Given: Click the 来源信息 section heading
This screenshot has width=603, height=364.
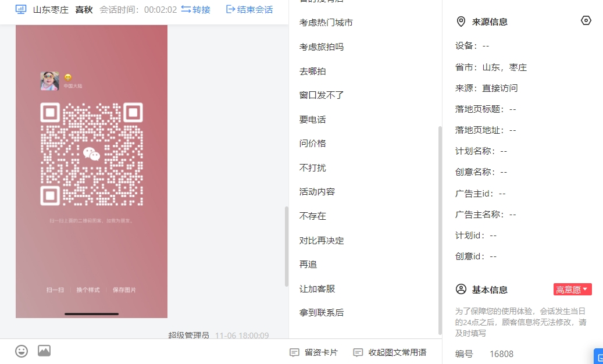Looking at the screenshot, I should [490, 22].
